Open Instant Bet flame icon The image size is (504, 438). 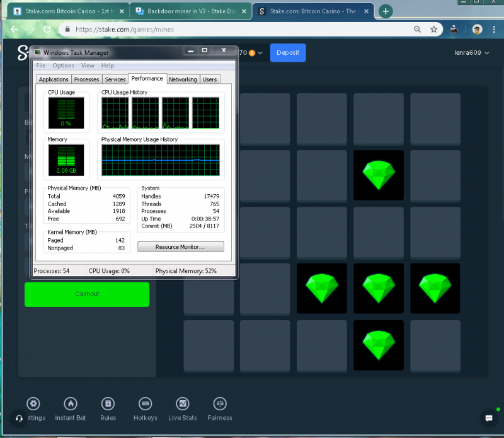click(x=71, y=403)
